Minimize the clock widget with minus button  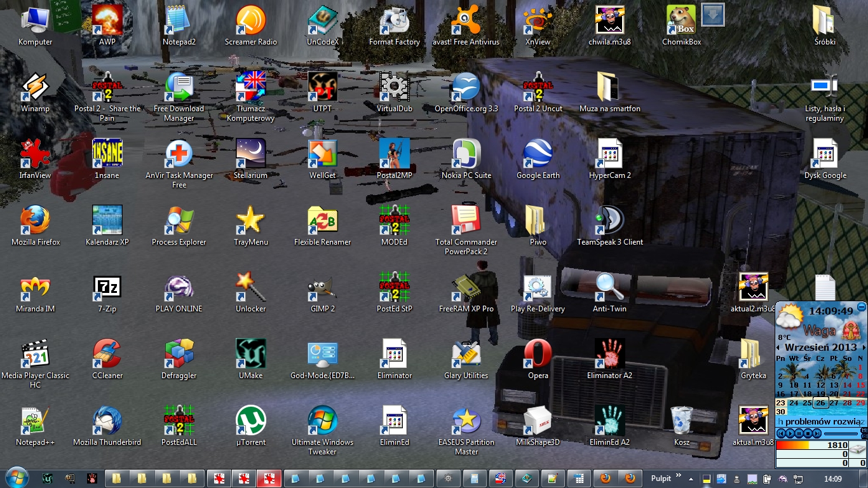coord(862,307)
